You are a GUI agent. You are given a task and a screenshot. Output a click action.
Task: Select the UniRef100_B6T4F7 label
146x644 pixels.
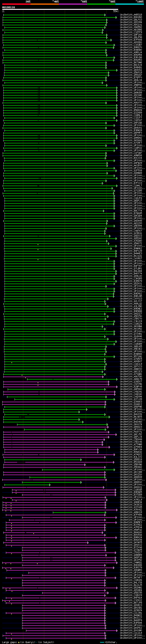(131, 578)
